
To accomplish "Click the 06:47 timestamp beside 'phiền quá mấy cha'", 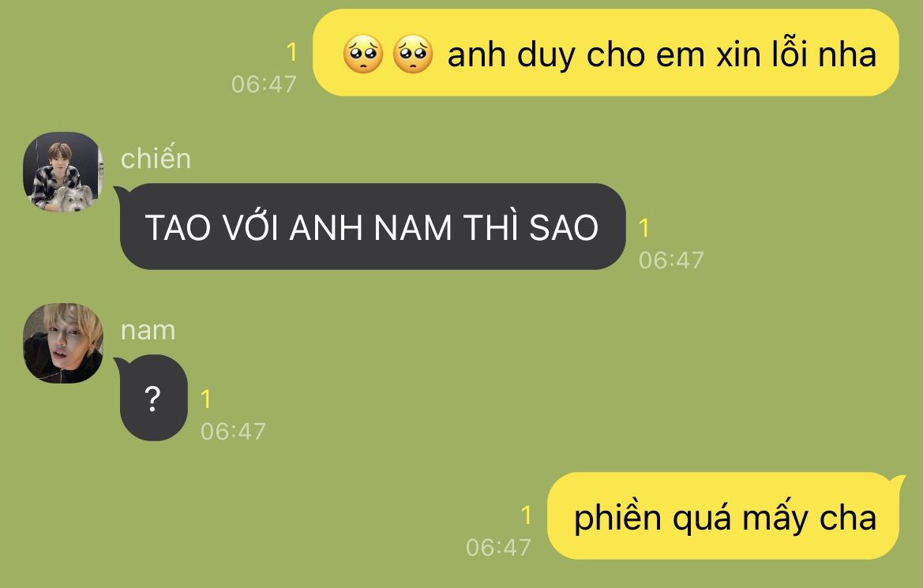I will [498, 548].
